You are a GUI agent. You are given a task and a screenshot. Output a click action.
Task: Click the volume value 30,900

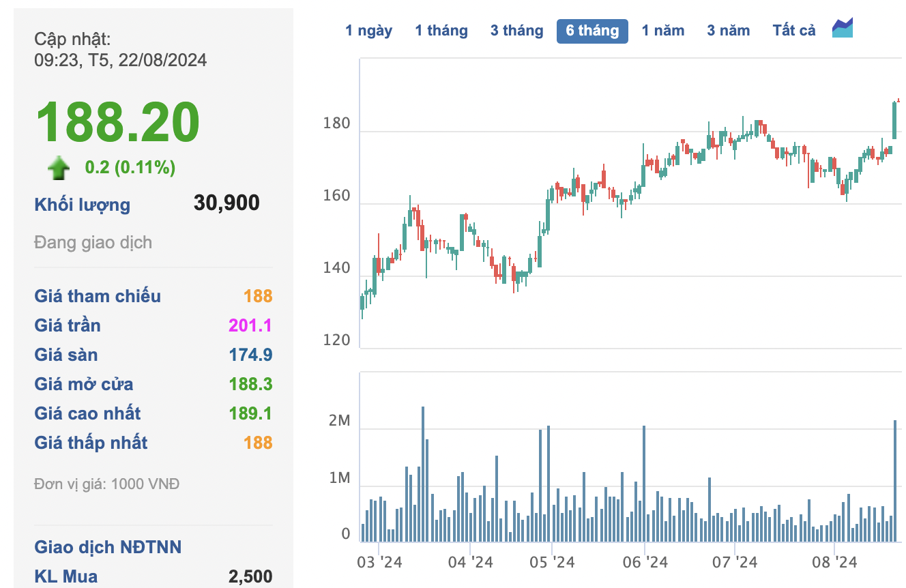227,203
